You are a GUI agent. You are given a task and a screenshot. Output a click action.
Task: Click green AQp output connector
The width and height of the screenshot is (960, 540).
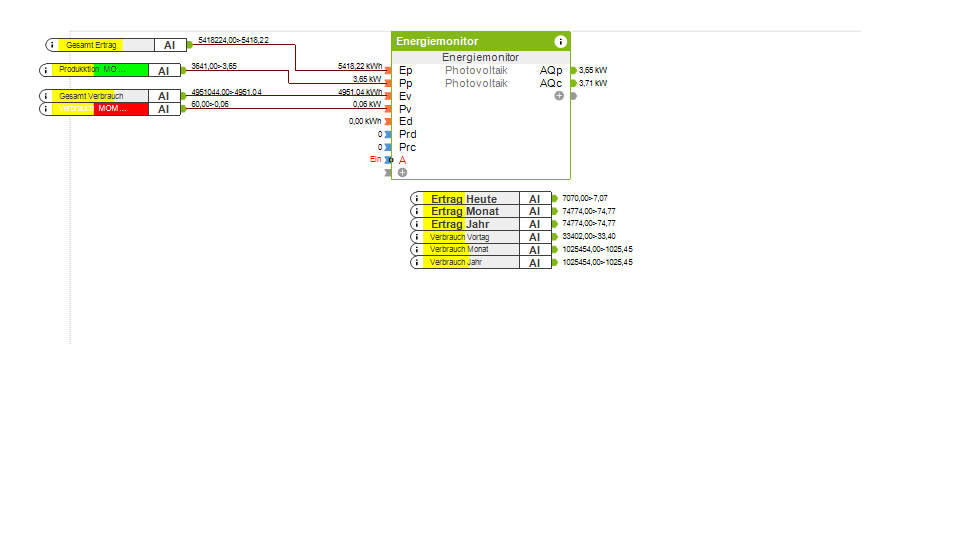coord(574,70)
